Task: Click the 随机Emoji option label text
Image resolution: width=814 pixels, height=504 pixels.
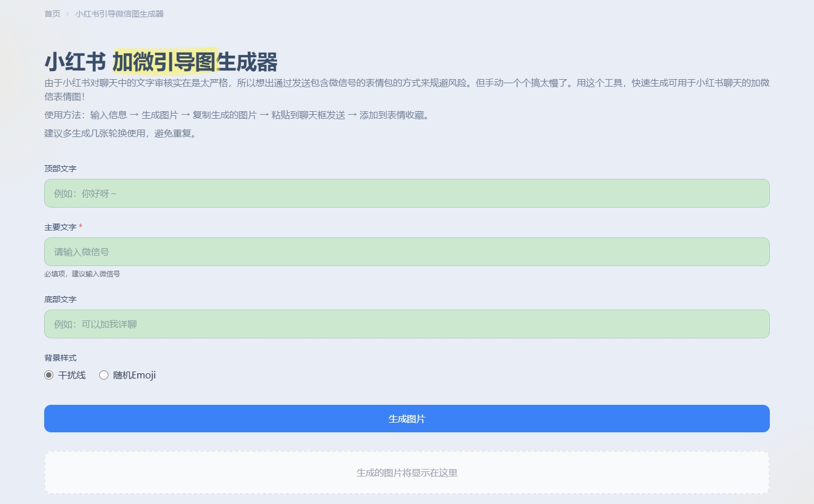Action: tap(134, 375)
